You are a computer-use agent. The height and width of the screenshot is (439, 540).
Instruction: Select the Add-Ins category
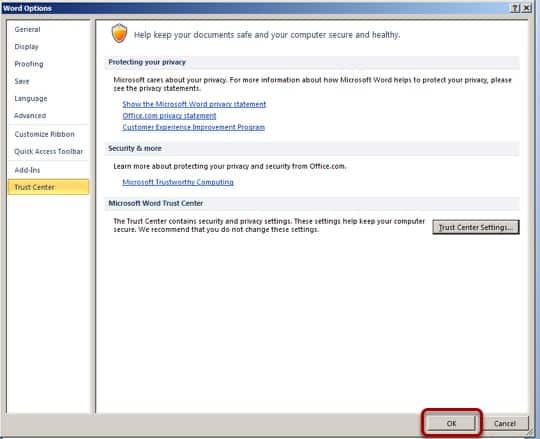coord(48,170)
